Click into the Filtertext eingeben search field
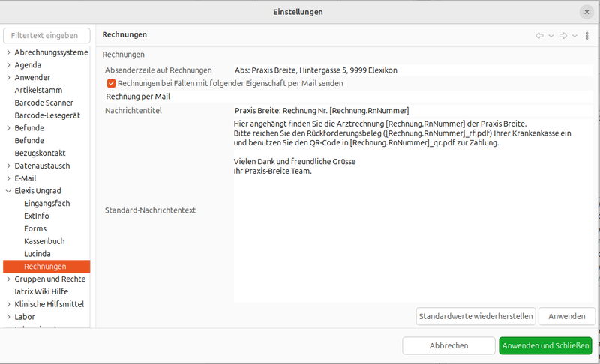The image size is (600, 364). (47, 35)
